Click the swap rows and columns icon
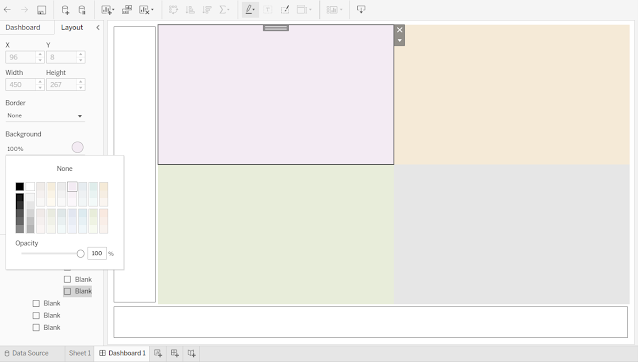This screenshot has height=362, width=639. pyautogui.click(x=174, y=10)
